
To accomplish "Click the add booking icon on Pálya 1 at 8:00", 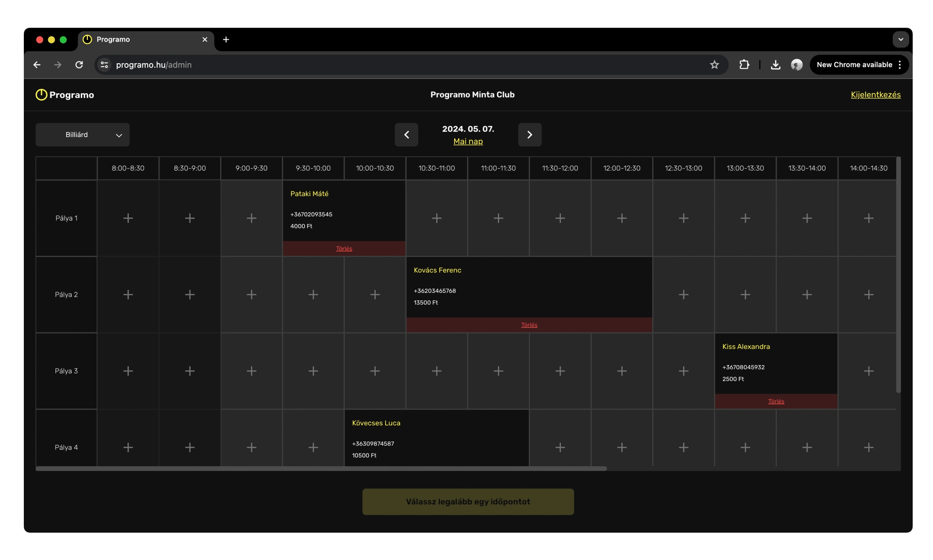I will coord(127,218).
